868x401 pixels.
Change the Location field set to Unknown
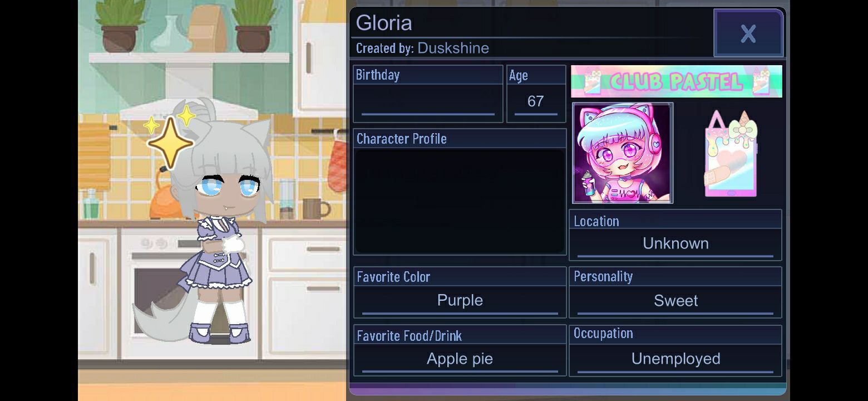[675, 244]
